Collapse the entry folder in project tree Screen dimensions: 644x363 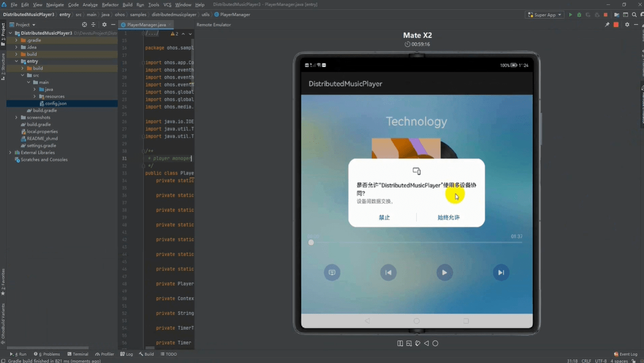click(16, 61)
